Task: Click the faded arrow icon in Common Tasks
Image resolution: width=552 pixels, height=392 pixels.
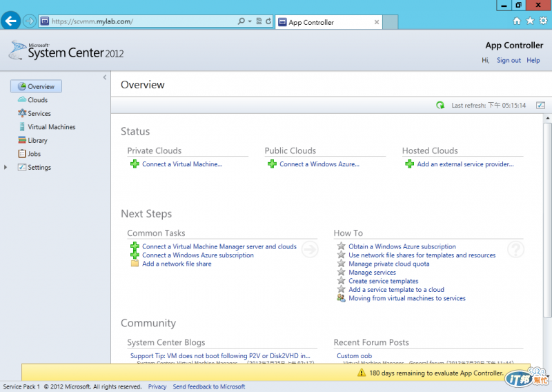Action: [x=310, y=249]
